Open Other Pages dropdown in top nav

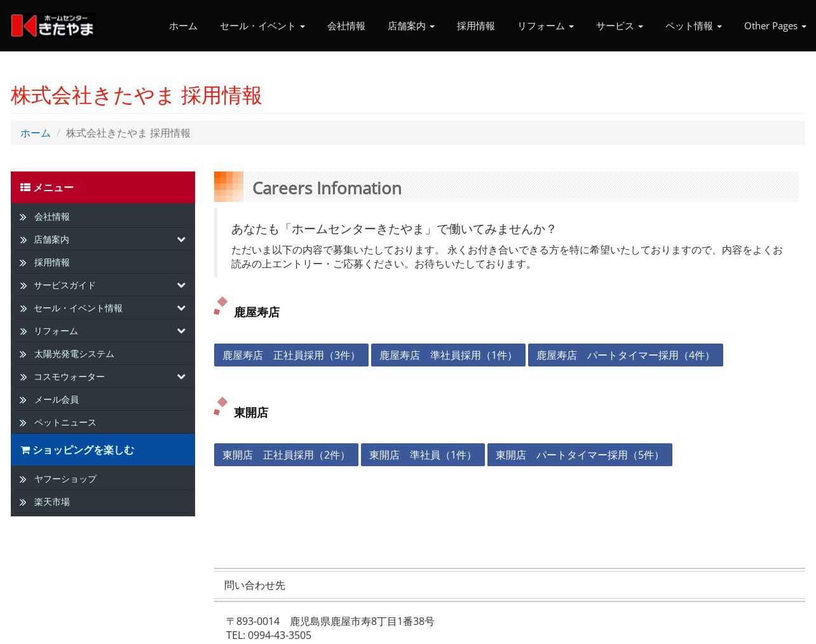click(775, 26)
